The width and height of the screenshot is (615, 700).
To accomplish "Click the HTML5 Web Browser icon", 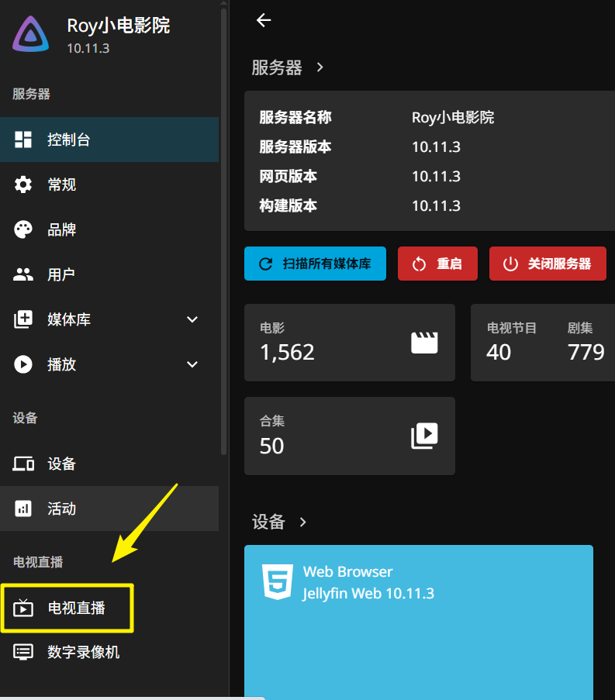I will pos(278,582).
